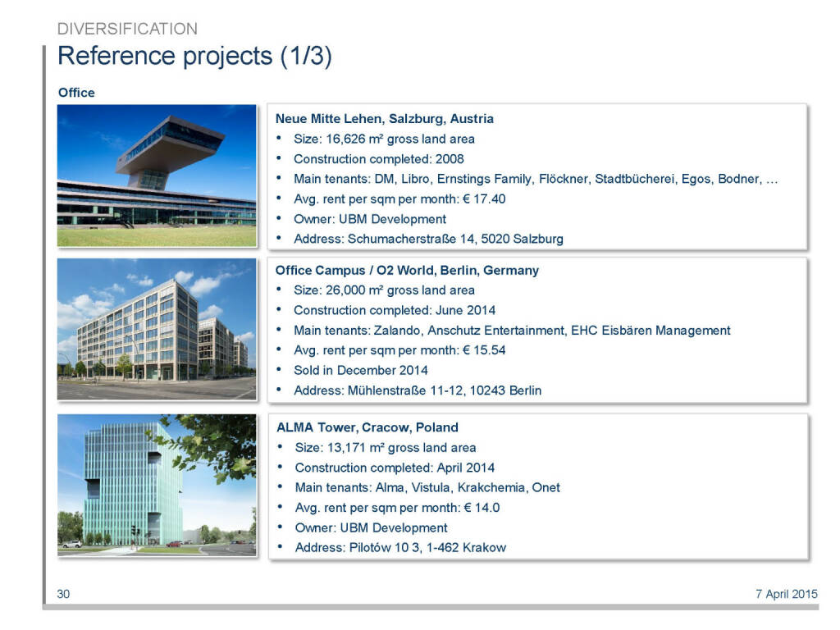Click heading 'Office Campus / O2 World, Berlin, Germany'
The height and width of the screenshot is (630, 840).
tap(407, 270)
